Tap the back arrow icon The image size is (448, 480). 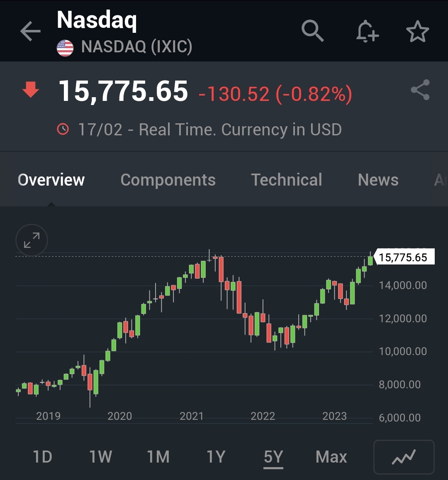(30, 31)
